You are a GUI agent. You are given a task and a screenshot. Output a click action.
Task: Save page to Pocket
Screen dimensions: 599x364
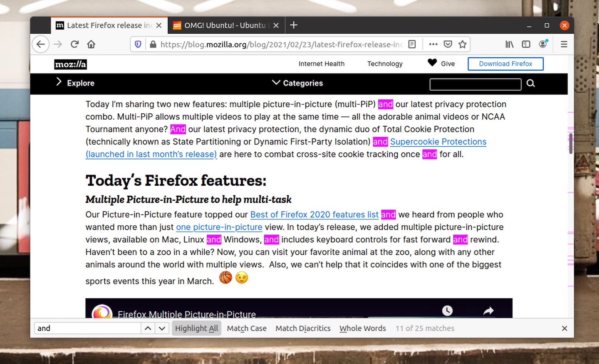pos(448,44)
